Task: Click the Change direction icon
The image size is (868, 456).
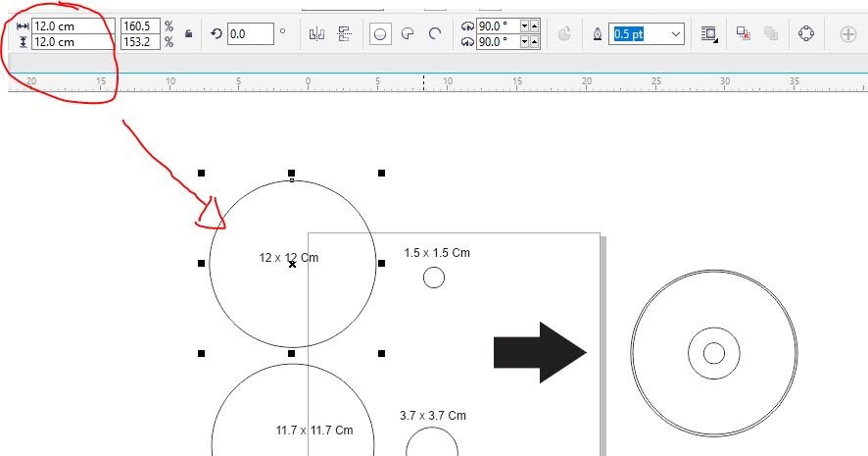Action: [564, 34]
